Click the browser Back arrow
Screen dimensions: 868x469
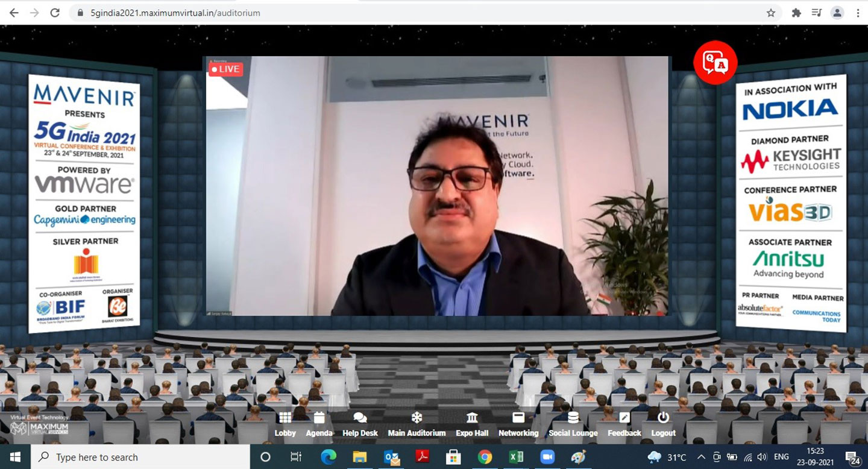(14, 13)
